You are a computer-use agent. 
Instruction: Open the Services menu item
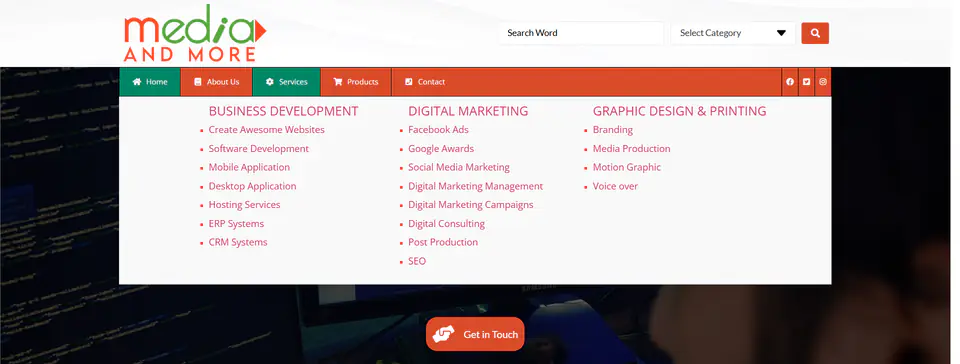(287, 82)
